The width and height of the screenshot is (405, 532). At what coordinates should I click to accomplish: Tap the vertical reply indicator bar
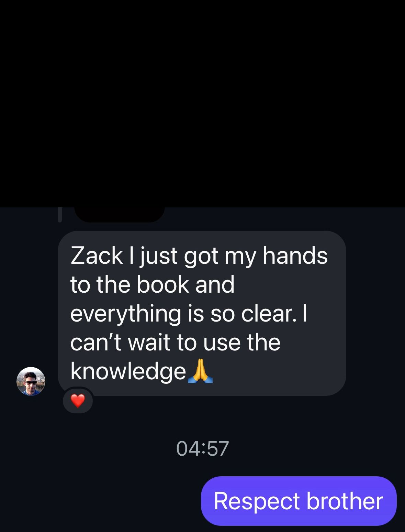(60, 215)
